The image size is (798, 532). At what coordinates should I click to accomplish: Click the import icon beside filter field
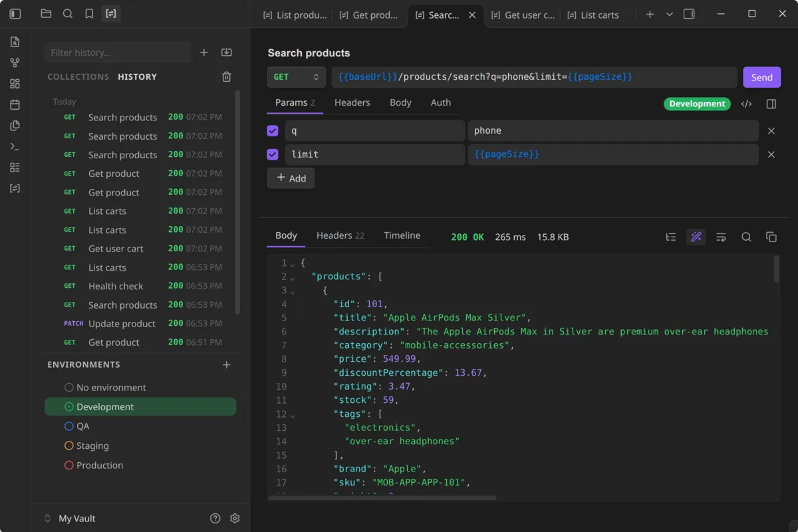pos(226,53)
